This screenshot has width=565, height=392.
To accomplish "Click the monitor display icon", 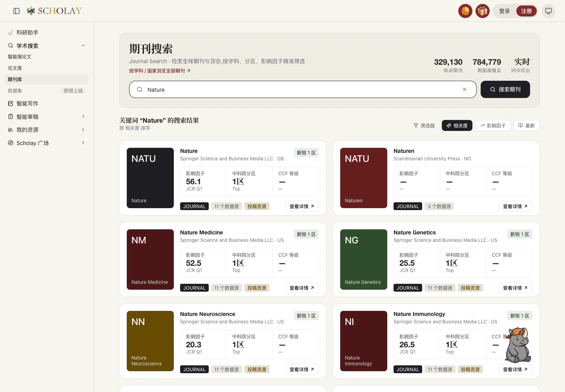I will [549, 11].
